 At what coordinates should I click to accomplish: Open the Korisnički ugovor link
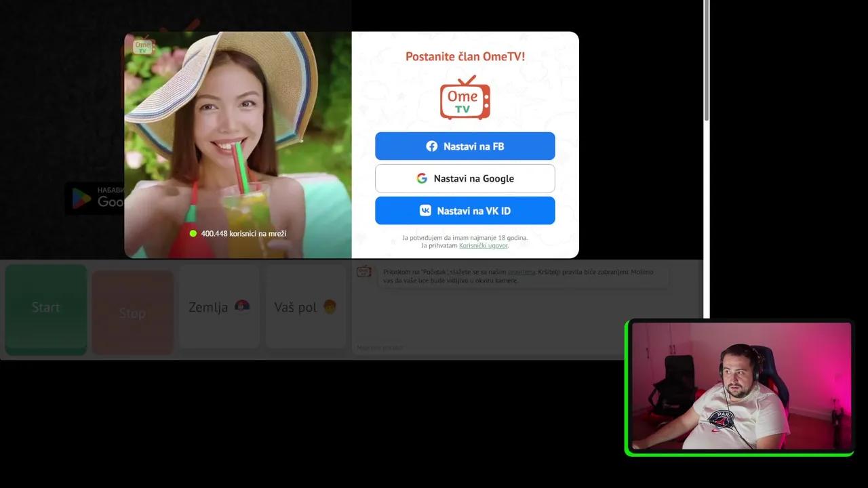click(483, 245)
